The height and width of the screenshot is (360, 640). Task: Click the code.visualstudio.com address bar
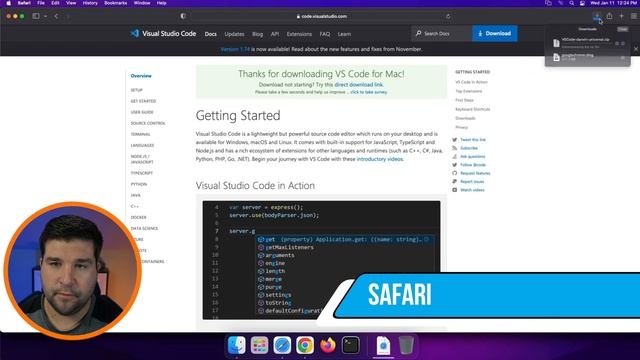click(322, 16)
